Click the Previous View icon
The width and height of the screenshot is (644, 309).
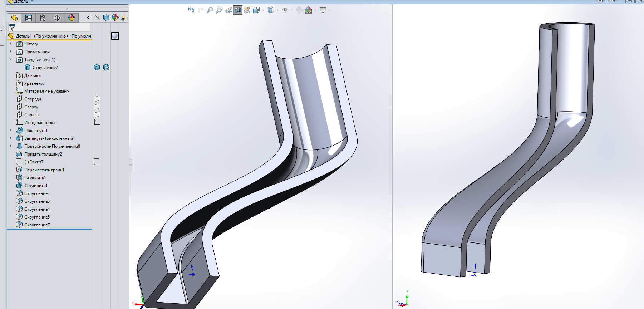pyautogui.click(x=228, y=10)
